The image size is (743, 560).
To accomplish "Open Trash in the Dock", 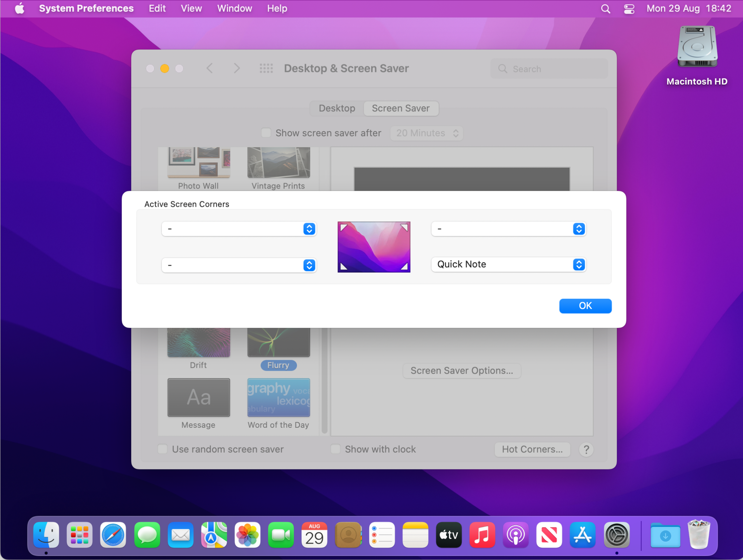I will pyautogui.click(x=699, y=535).
